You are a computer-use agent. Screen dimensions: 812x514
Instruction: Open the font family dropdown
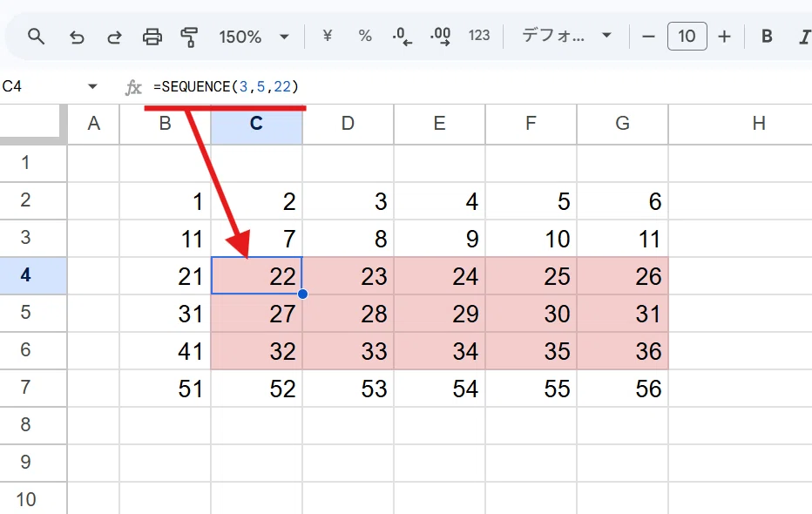tap(566, 36)
